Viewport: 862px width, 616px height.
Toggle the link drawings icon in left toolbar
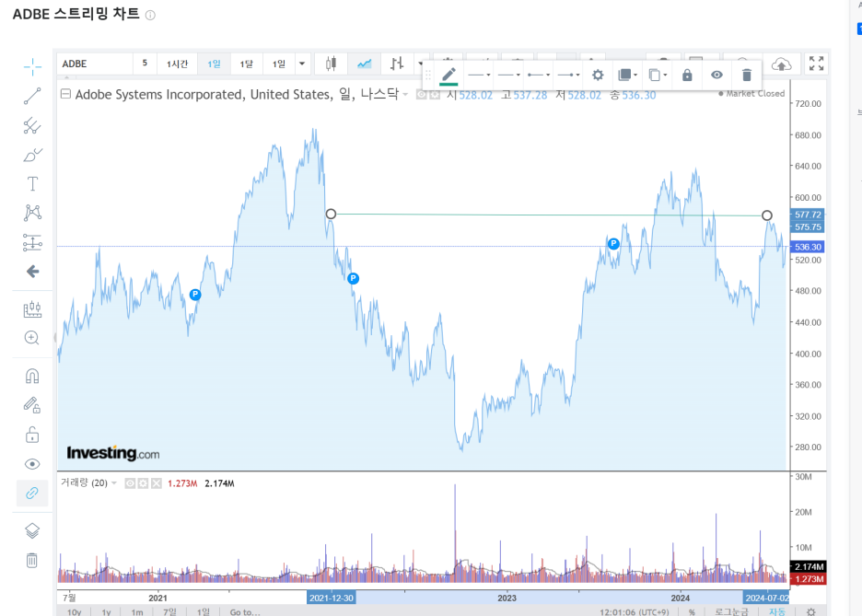pos(32,493)
